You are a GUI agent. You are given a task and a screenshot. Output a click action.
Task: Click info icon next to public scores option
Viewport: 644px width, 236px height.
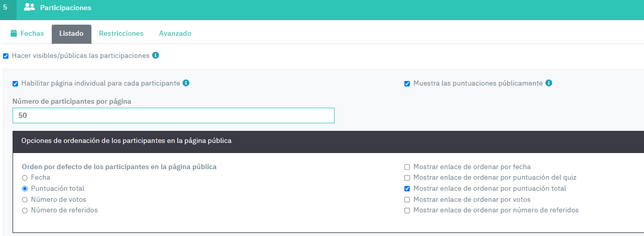[x=549, y=83]
